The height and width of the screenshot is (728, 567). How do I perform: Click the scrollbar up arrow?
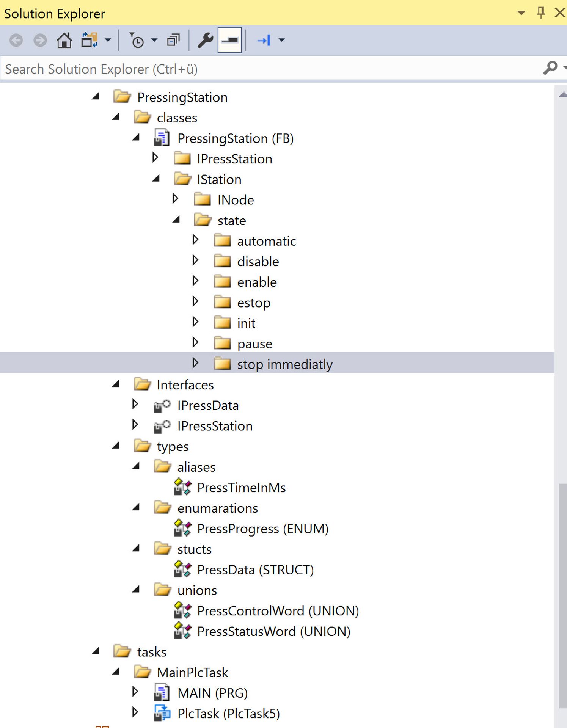(563, 95)
